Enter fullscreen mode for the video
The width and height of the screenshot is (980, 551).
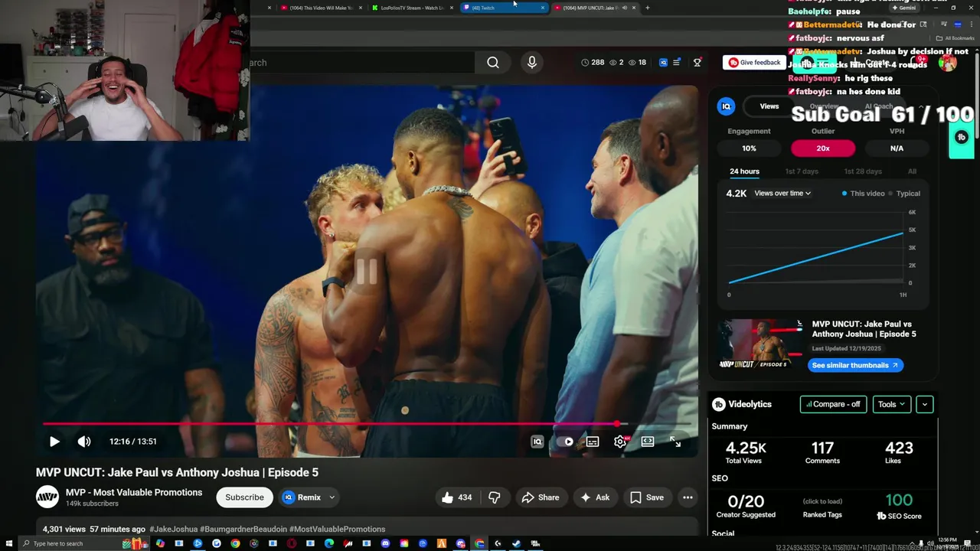coord(675,442)
